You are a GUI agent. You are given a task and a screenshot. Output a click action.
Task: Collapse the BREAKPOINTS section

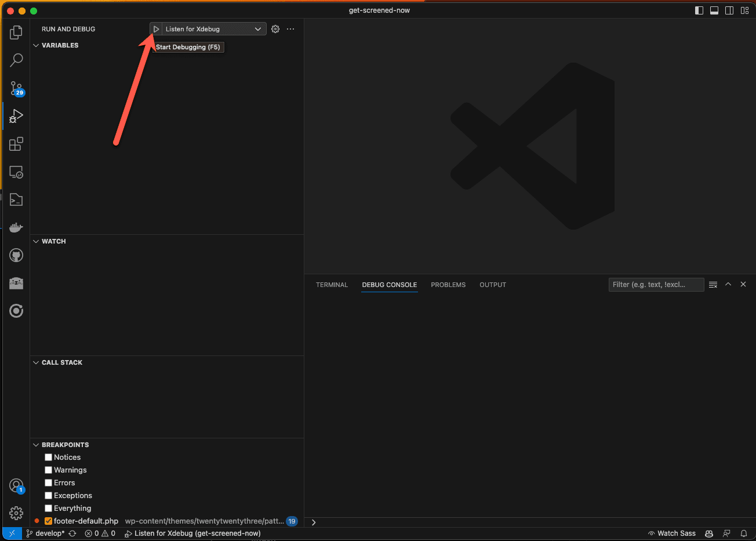coord(36,444)
